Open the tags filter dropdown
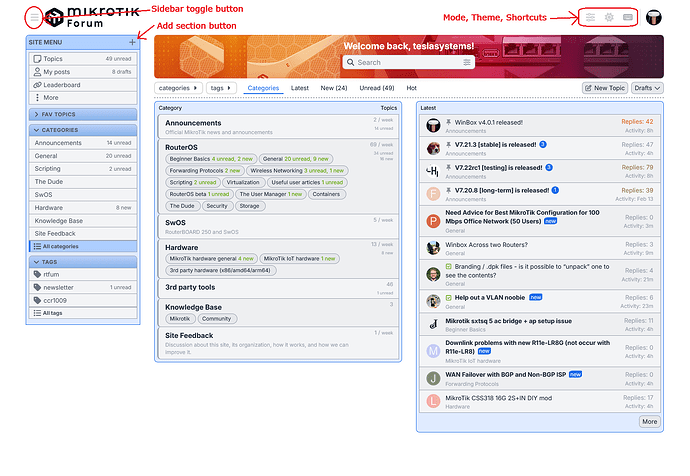The image size is (690, 476). point(221,88)
